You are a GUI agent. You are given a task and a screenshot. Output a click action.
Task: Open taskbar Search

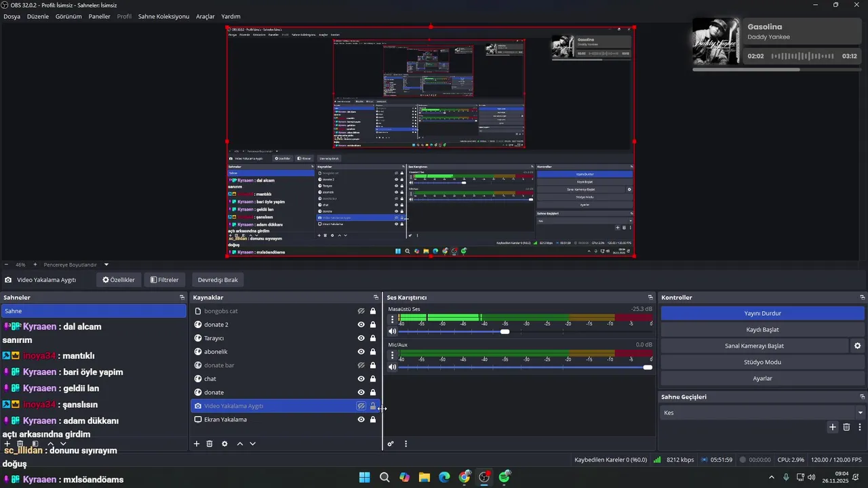(x=384, y=477)
